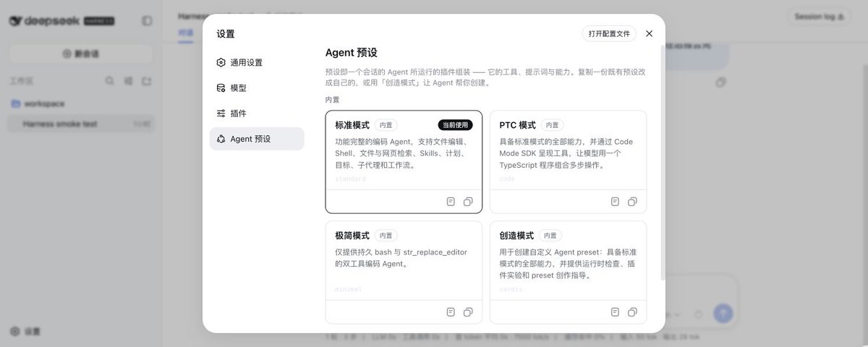Image resolution: width=868 pixels, height=347 pixels.
Task: Duplicate the 创造模式 preset via copy icon
Action: point(632,312)
